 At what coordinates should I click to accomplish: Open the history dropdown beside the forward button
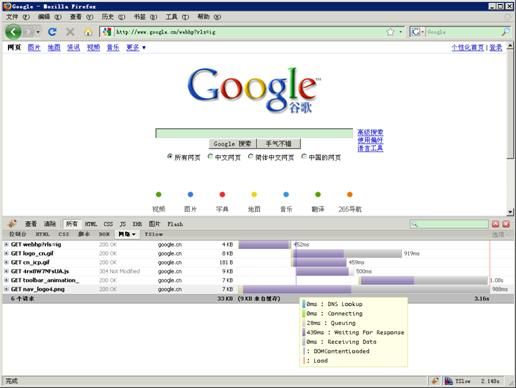(x=38, y=32)
